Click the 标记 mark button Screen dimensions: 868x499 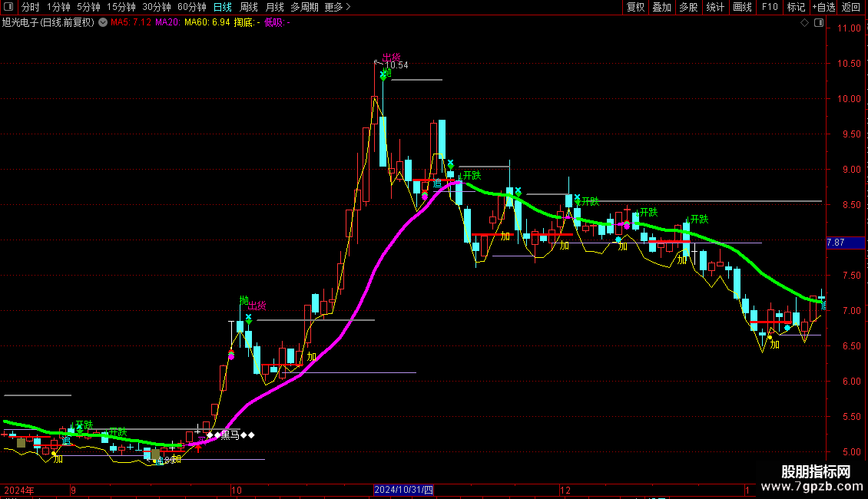[796, 7]
